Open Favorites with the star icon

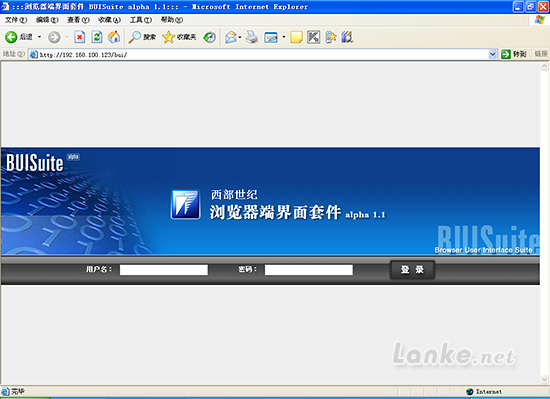coord(168,37)
